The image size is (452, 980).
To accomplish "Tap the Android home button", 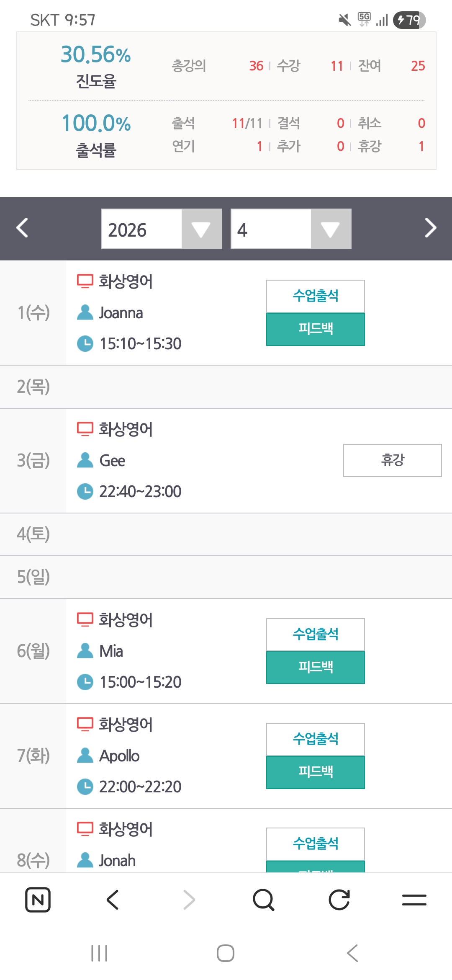I will [226, 954].
